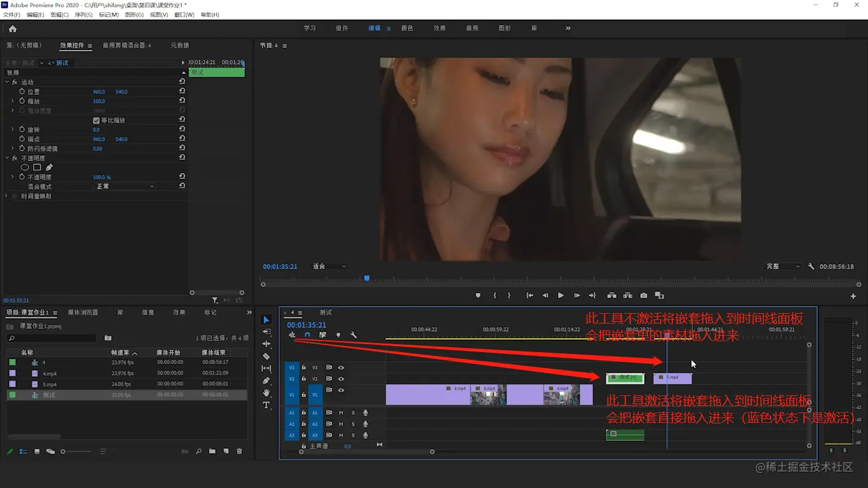Switch to Color workspace tab
The height and width of the screenshot is (488, 868).
pyautogui.click(x=407, y=28)
